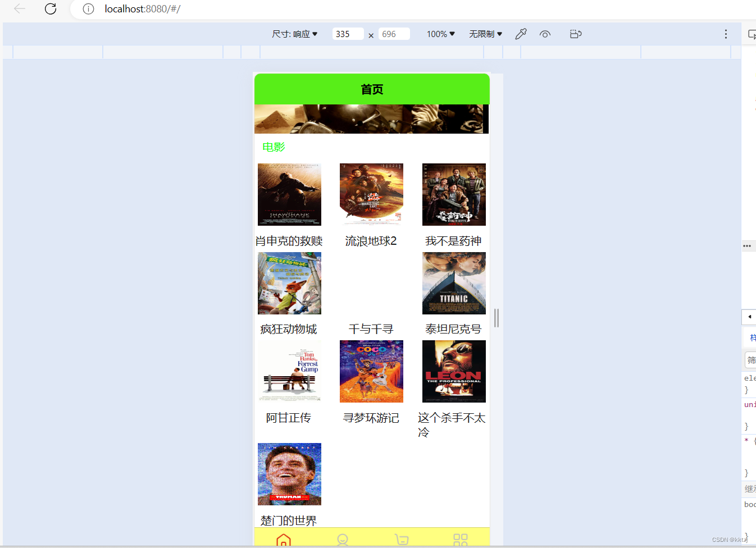Viewport: 756px width, 548px height.
Task: Tap the Home icon in the bottom tab bar
Action: (x=284, y=540)
